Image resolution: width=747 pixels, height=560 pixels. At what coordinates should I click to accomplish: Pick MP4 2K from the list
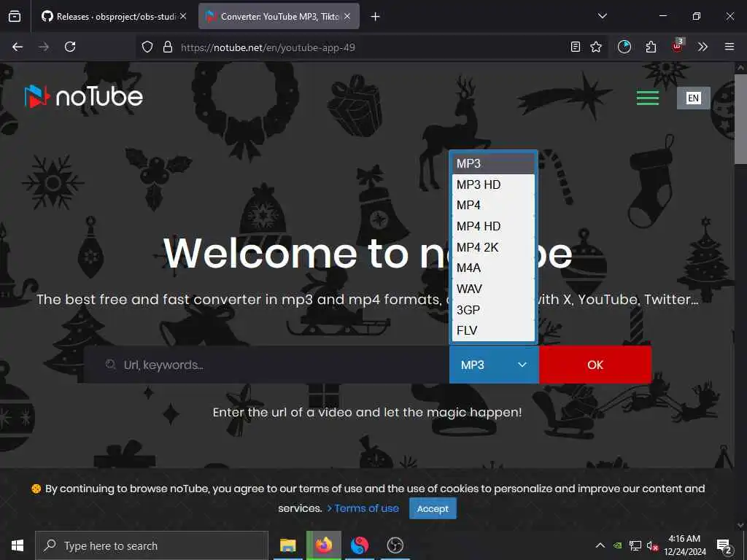493,247
